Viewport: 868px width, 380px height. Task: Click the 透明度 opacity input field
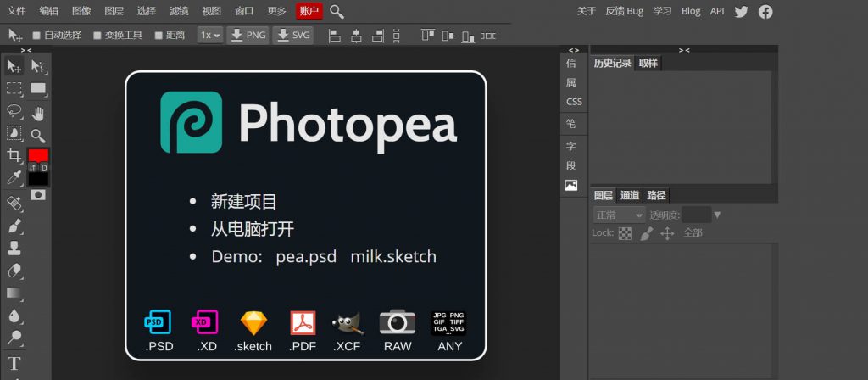point(697,215)
